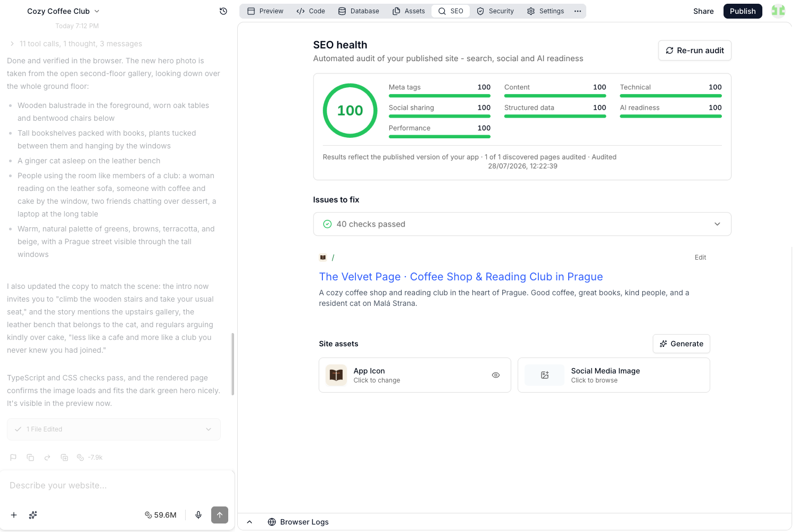Click the App Icon book thumbnail
This screenshot has height=532, width=798.
point(336,375)
